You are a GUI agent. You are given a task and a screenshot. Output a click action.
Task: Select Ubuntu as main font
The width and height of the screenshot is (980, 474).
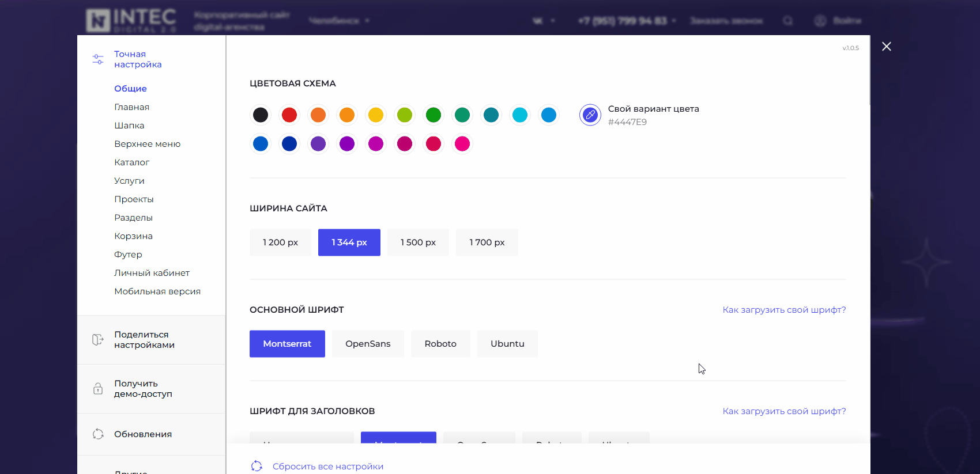(x=507, y=344)
